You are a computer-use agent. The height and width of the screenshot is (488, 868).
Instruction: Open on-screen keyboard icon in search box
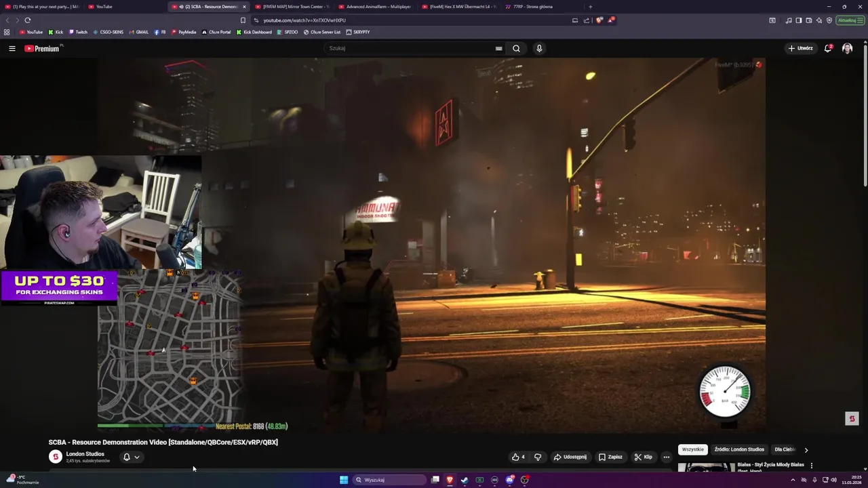(x=498, y=48)
